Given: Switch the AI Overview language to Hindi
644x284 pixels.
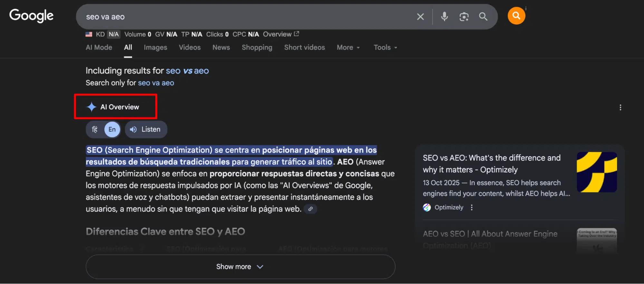Looking at the screenshot, I should point(95,130).
